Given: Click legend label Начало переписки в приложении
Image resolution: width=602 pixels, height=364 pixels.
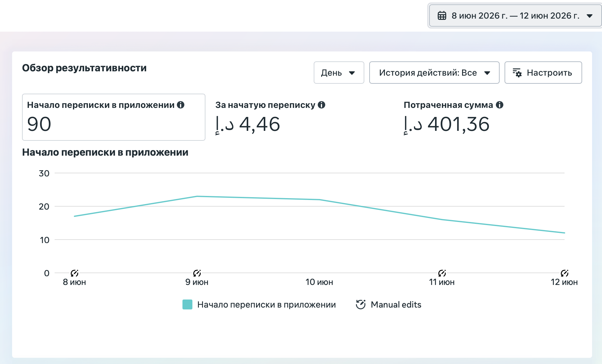Looking at the screenshot, I should point(267,305).
